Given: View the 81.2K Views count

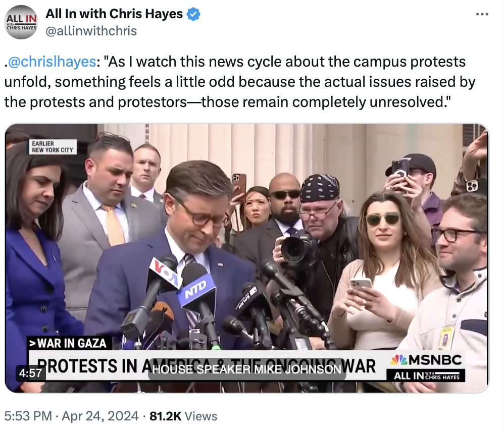Looking at the screenshot, I should (x=183, y=416).
